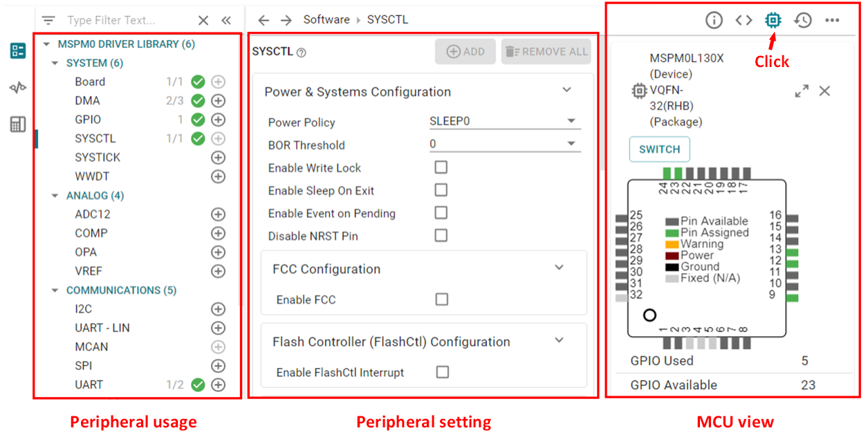
Task: Show generated code with angle-brackets icon
Action: [744, 21]
